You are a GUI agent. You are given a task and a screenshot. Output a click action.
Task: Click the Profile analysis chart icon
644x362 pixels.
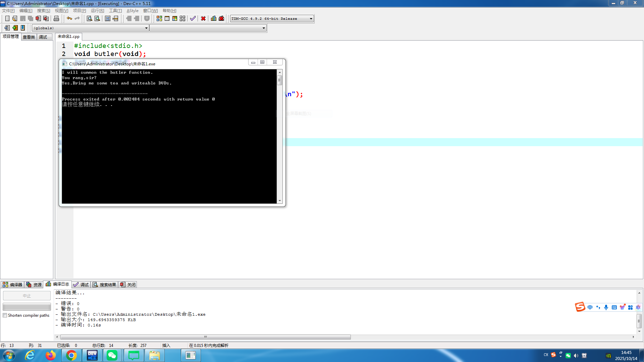tap(214, 18)
